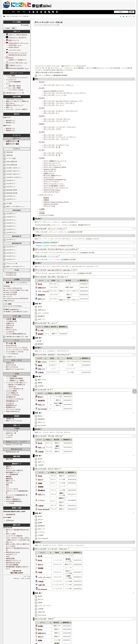Viewport: 138px width, 644px height.
Task: Click the sidebar サイト内検索 検索 button
Action: pyautogui.click(x=14, y=28)
